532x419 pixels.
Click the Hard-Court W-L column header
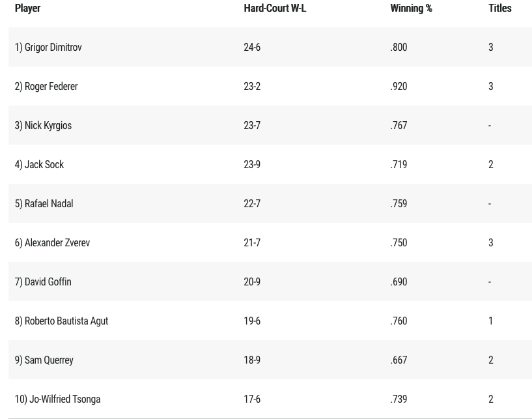click(275, 8)
